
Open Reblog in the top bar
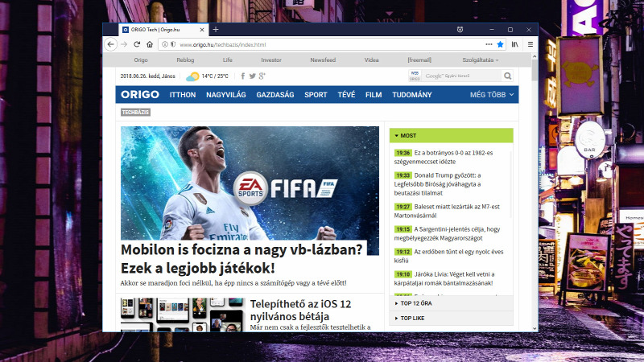coord(185,60)
